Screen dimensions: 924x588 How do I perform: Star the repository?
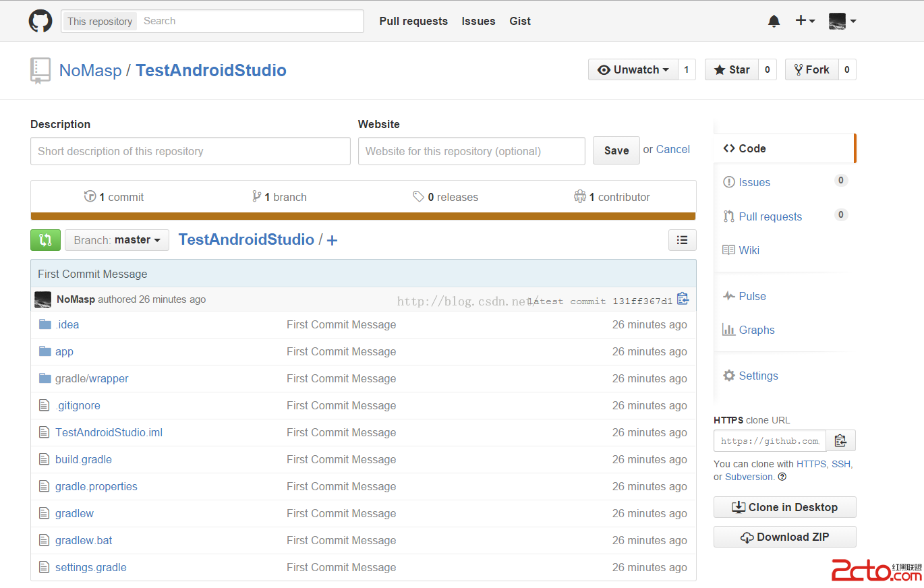click(x=732, y=69)
